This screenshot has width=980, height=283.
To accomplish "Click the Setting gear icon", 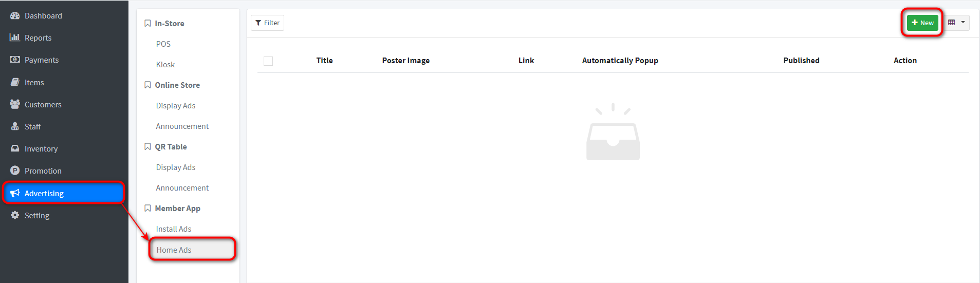I will pyautogui.click(x=15, y=215).
